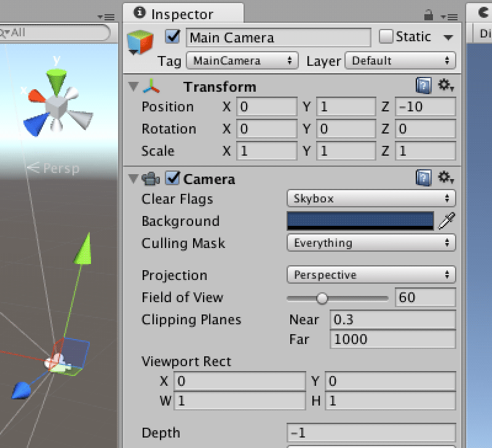The width and height of the screenshot is (492, 448).
Task: Open the Tag dropdown showing MainCamera
Action: click(x=242, y=60)
